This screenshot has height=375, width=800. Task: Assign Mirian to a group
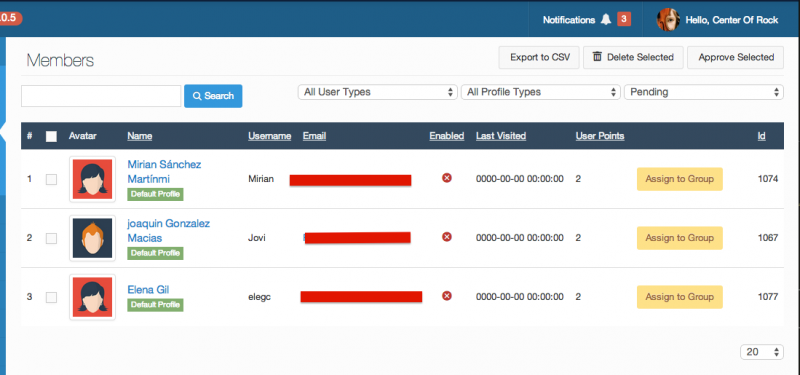(680, 179)
